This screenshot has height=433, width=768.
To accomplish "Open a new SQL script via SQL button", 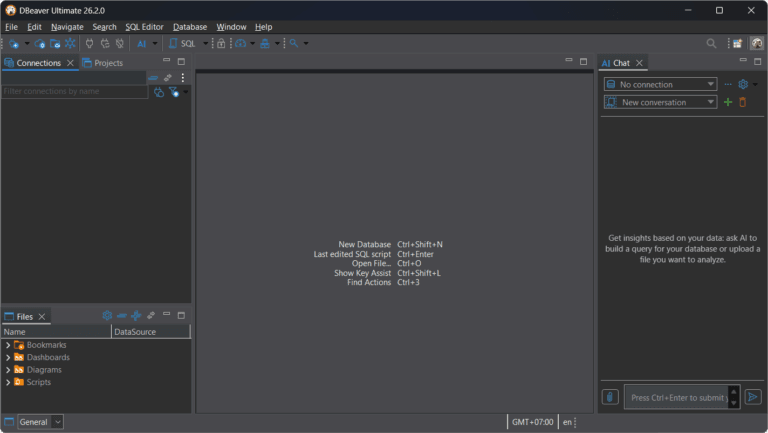I will [x=182, y=44].
